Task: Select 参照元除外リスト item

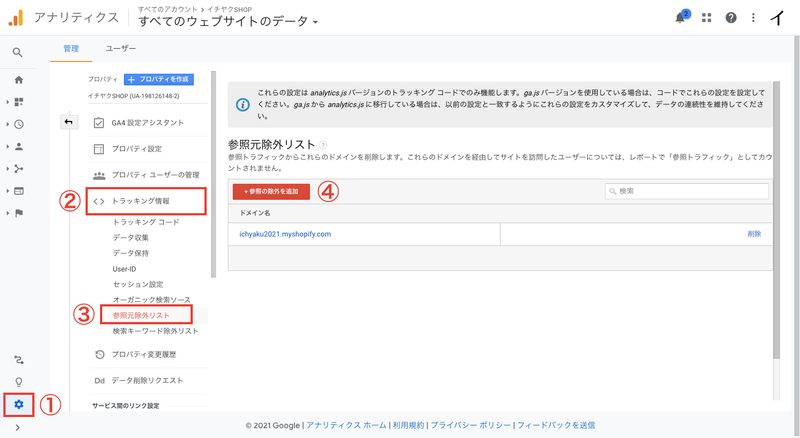Action: click(x=141, y=315)
